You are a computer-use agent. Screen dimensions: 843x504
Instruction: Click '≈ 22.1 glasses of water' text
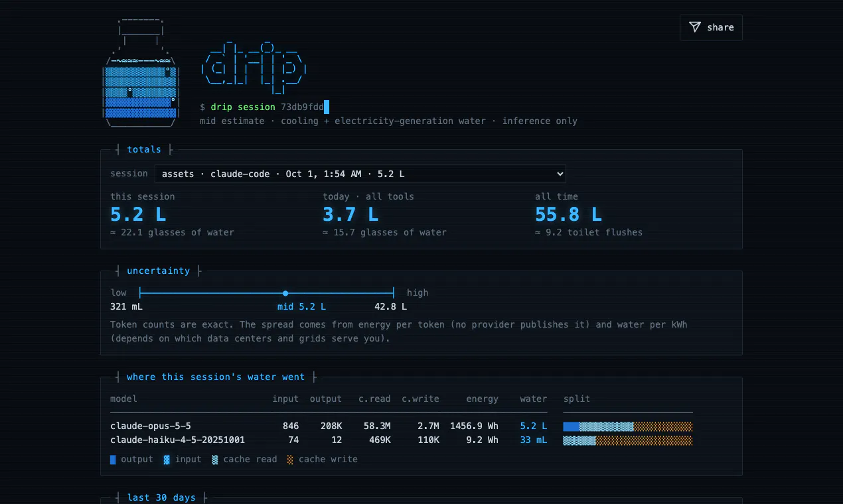click(172, 233)
